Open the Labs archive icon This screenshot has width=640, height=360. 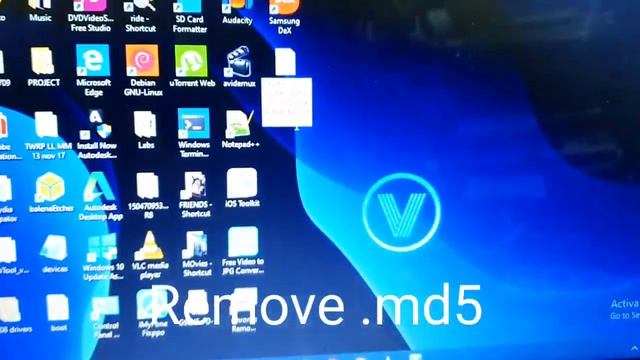click(146, 130)
